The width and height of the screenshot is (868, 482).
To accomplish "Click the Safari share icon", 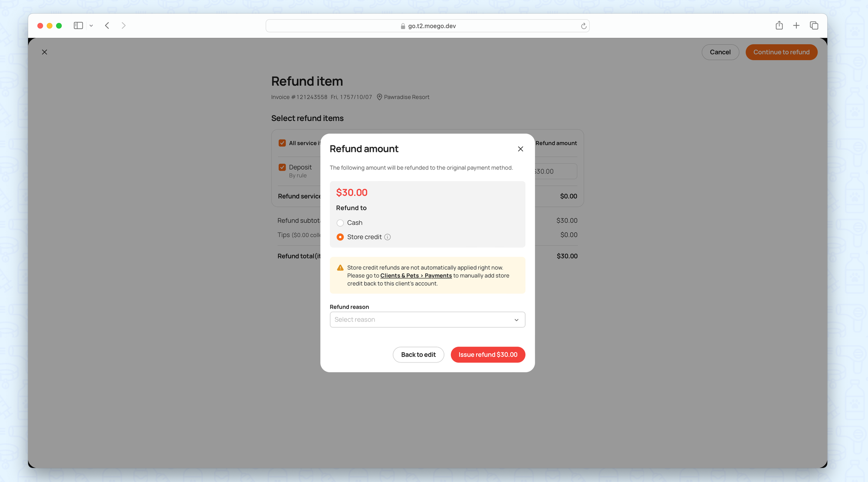I will (x=779, y=26).
